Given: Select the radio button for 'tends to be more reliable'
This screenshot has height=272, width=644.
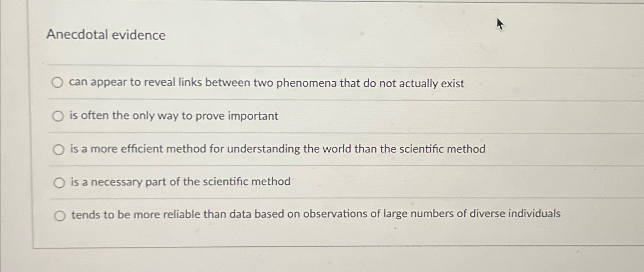Looking at the screenshot, I should pyautogui.click(x=60, y=216).
